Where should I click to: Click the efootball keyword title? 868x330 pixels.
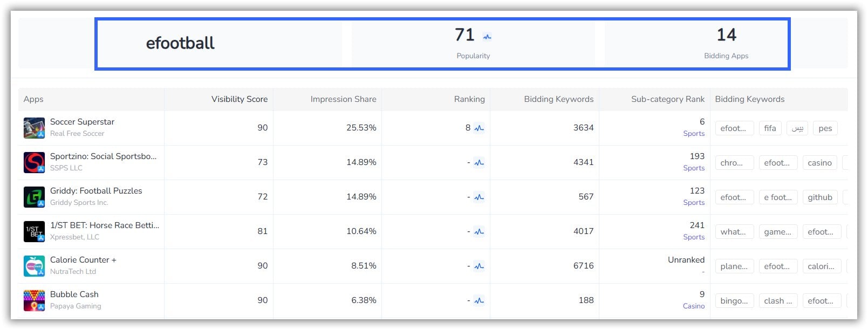[180, 43]
